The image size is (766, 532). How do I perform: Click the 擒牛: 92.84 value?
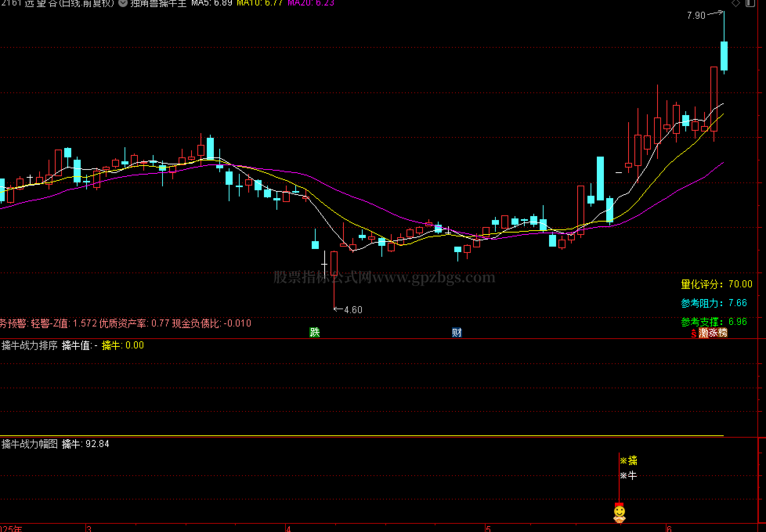(x=86, y=444)
